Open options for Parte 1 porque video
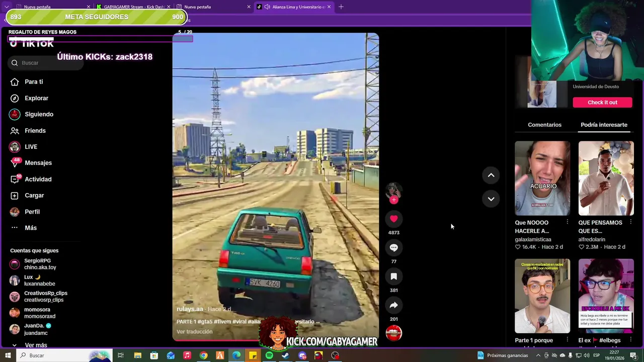The image size is (644, 362). tap(567, 340)
